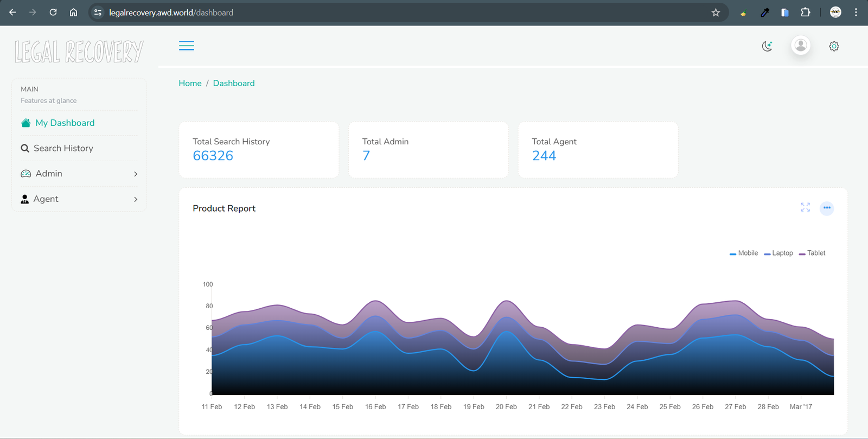Click the Mar '17 axis label
Viewport: 868px width, 439px height.
(801, 406)
